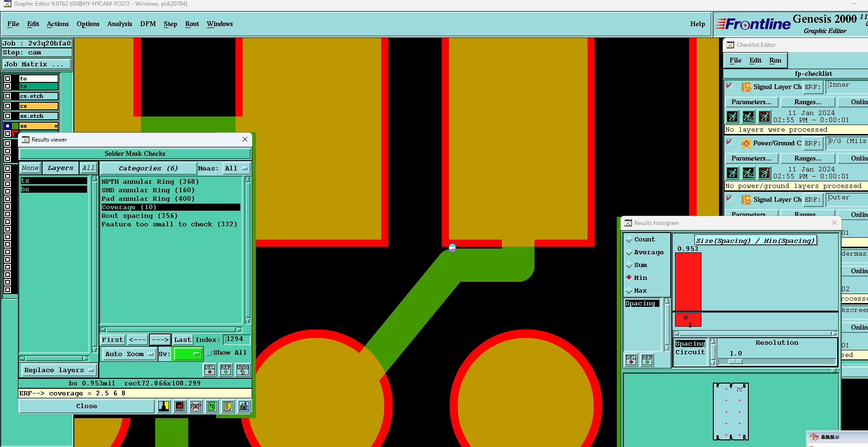Click Close button in Results viewer
Screen dimensions: 868x447
87,406
